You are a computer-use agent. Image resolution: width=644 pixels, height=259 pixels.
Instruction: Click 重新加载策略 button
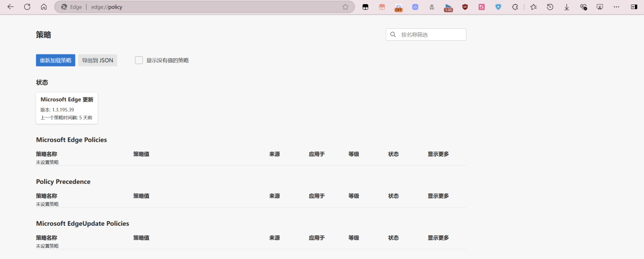55,60
